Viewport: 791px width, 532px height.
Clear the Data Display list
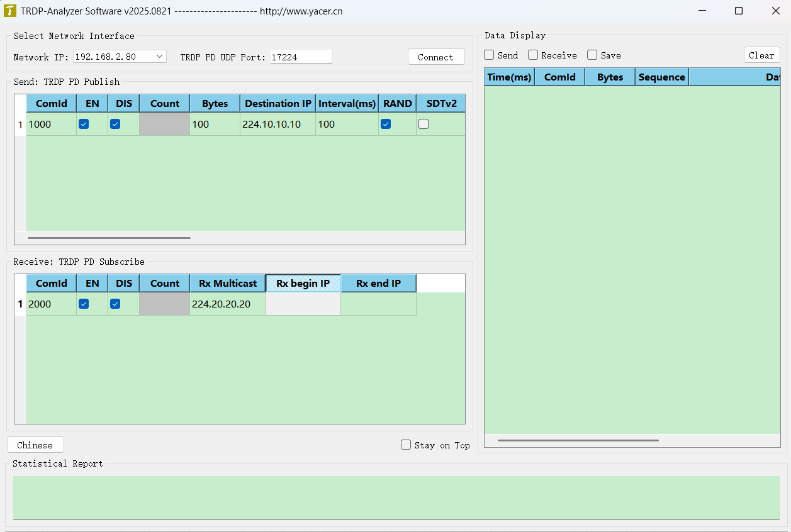761,55
